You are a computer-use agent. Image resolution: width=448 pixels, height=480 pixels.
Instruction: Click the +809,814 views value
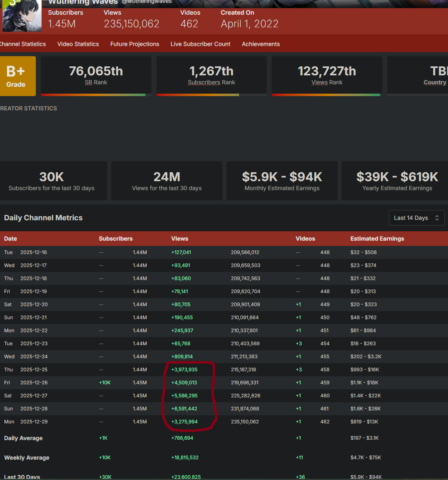click(182, 357)
